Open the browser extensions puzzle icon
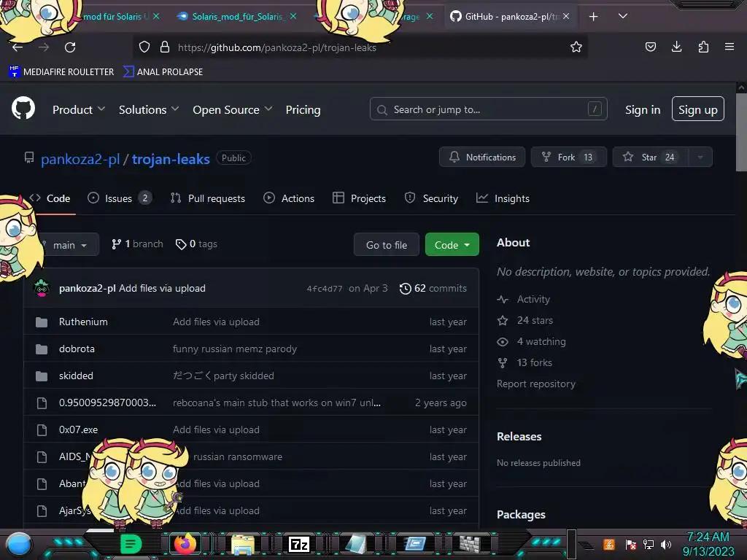The image size is (747, 560). (x=703, y=47)
